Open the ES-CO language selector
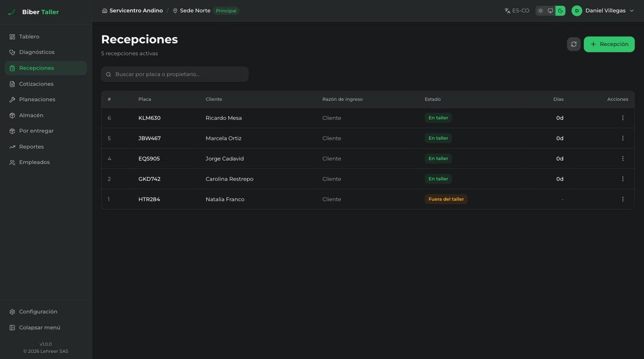This screenshot has width=644, height=359. point(517,10)
